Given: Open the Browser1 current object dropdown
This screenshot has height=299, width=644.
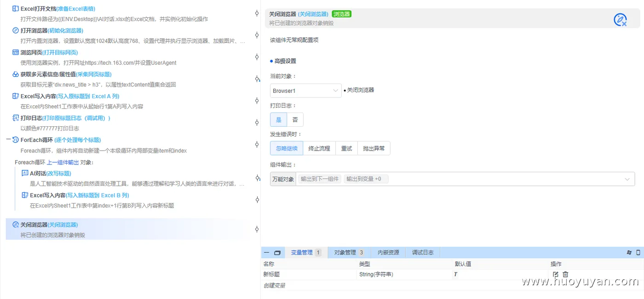Looking at the screenshot, I should coord(305,90).
